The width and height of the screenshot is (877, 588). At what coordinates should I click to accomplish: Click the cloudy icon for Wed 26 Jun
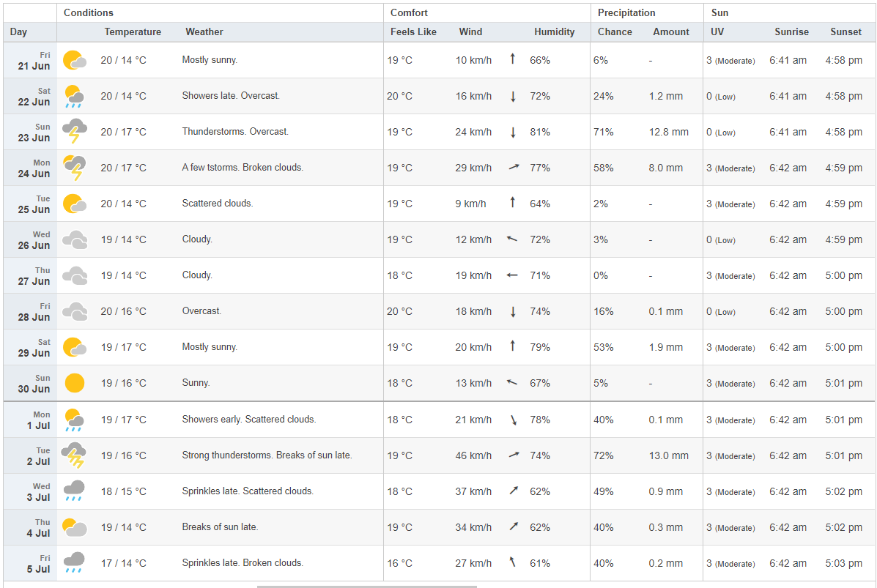75,239
